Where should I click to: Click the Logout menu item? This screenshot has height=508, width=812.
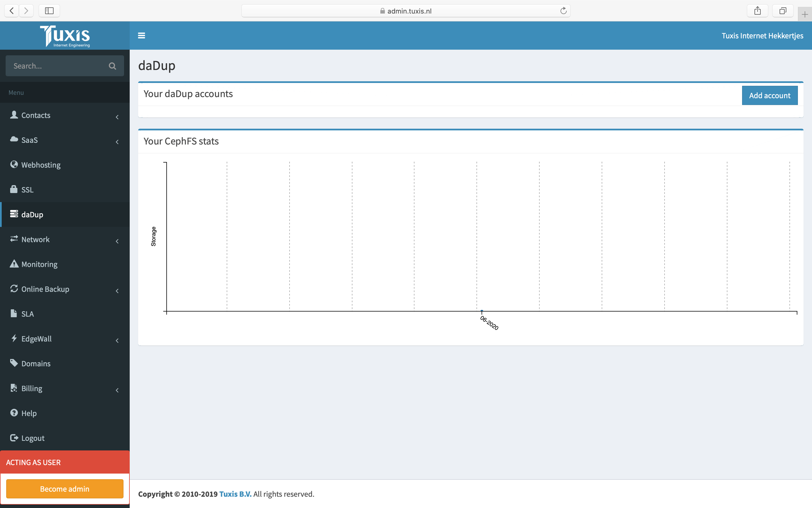(65, 438)
